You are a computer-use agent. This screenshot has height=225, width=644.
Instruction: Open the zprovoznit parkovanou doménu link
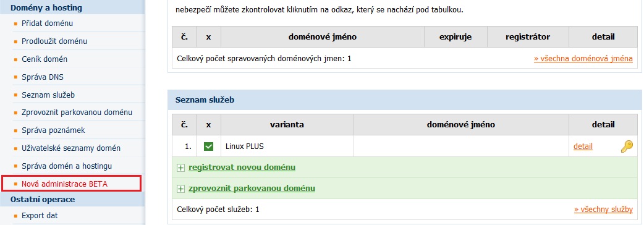pos(252,189)
